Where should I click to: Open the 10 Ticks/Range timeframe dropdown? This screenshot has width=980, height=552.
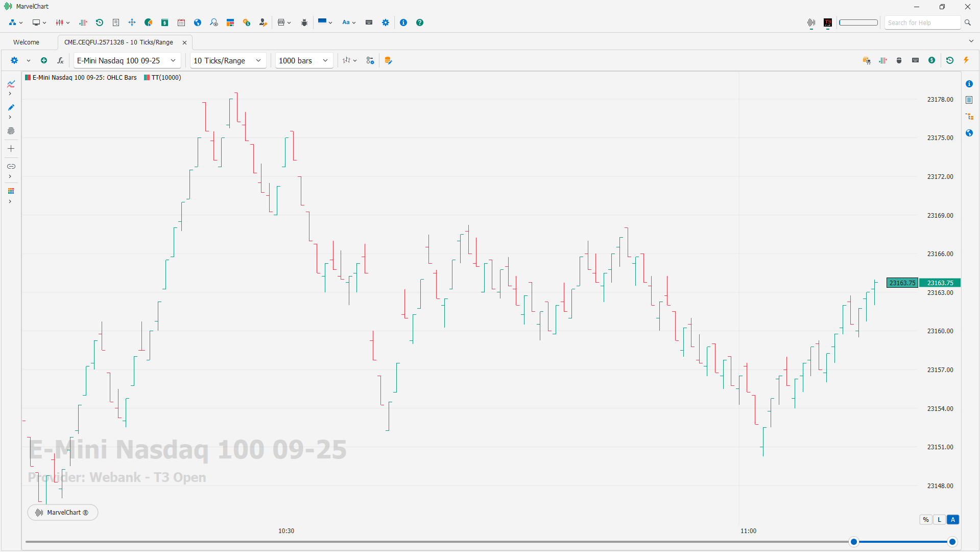[x=228, y=60]
